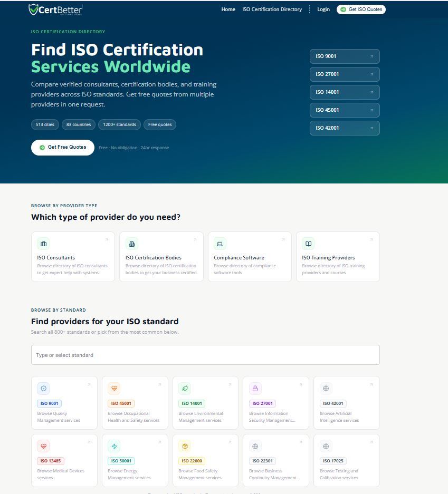Click the ISO 22000 badge
The height and width of the screenshot is (494, 448).
pos(192,461)
